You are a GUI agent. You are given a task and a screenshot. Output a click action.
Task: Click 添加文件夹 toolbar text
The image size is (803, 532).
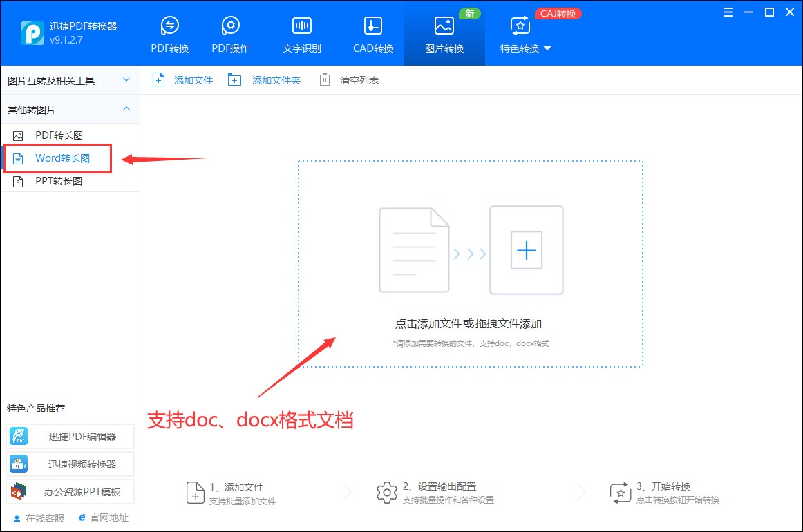276,80
